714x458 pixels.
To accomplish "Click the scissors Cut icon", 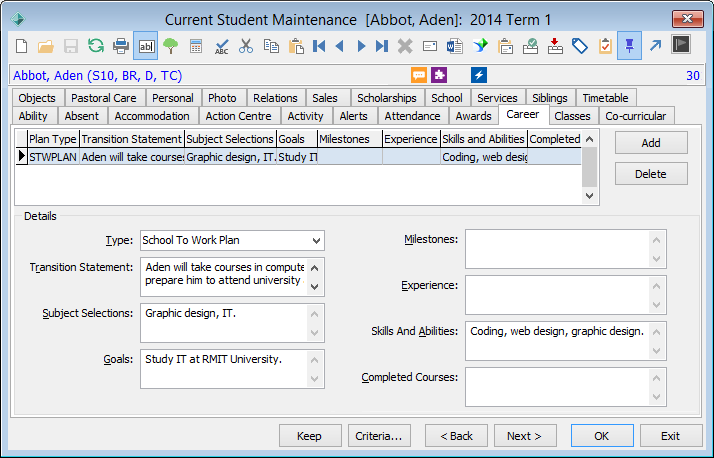I will [246, 46].
